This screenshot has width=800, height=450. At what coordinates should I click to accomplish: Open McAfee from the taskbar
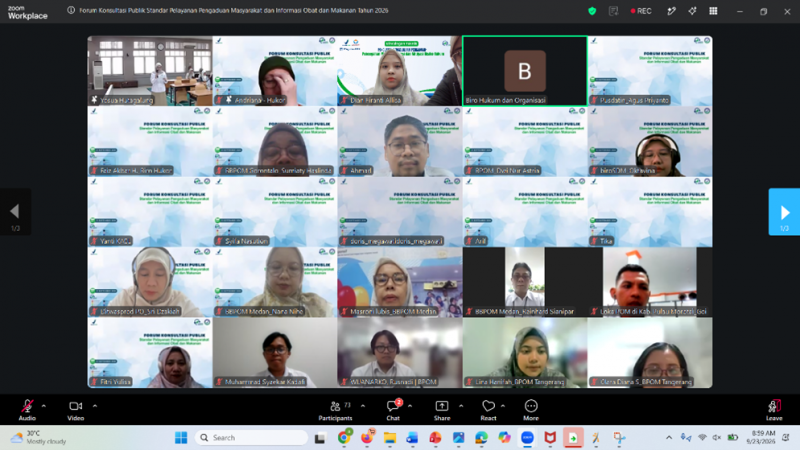point(550,438)
